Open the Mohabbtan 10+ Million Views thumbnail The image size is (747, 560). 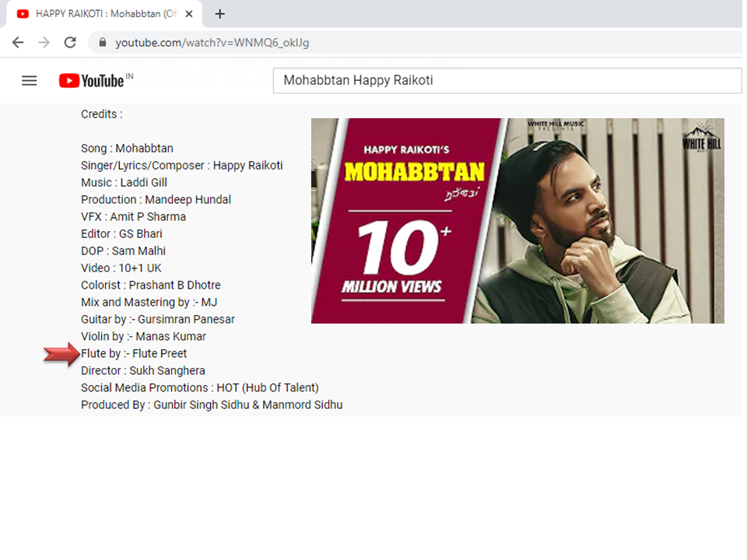tap(517, 221)
